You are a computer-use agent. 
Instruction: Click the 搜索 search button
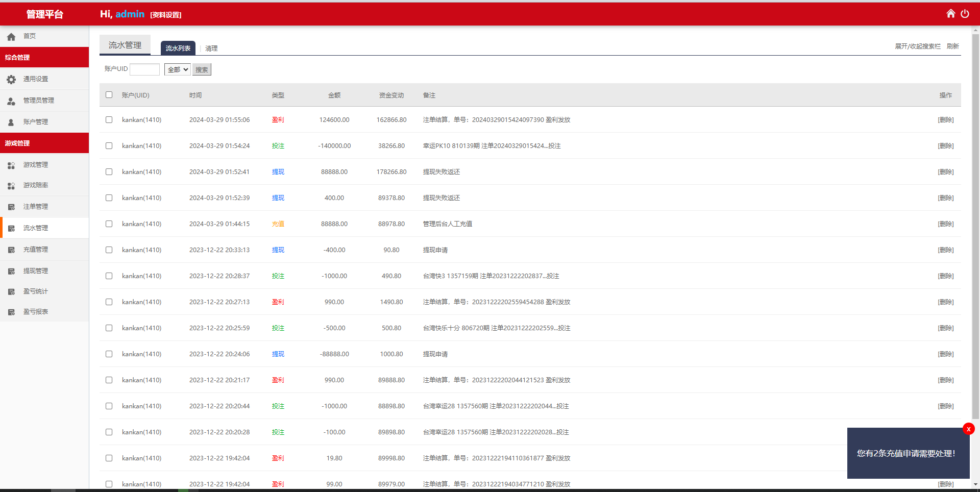pyautogui.click(x=202, y=69)
